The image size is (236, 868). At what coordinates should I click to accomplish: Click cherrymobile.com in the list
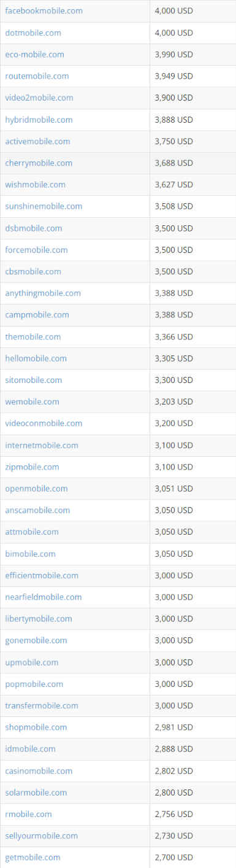[39, 163]
